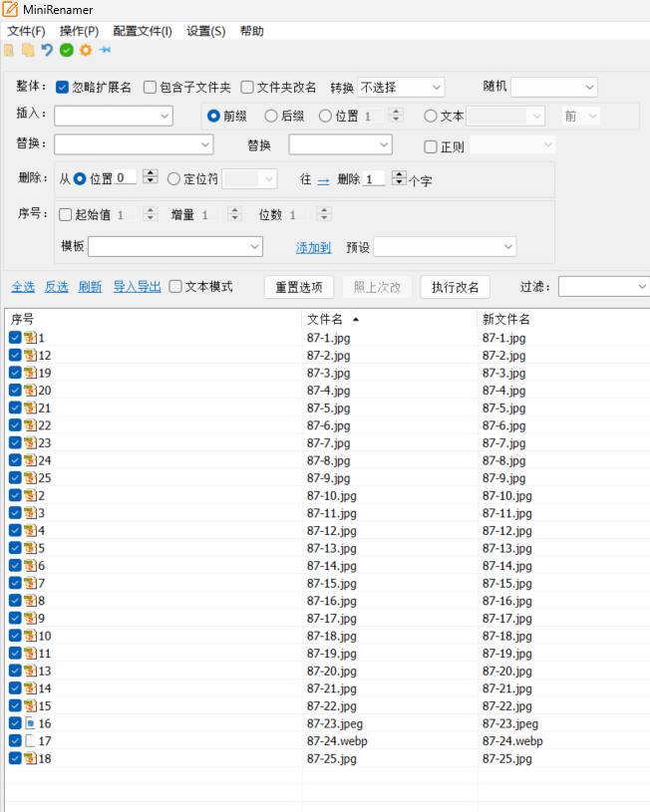650x812 pixels.
Task: Click the yellow folder toolbar icon
Action: click(x=28, y=50)
